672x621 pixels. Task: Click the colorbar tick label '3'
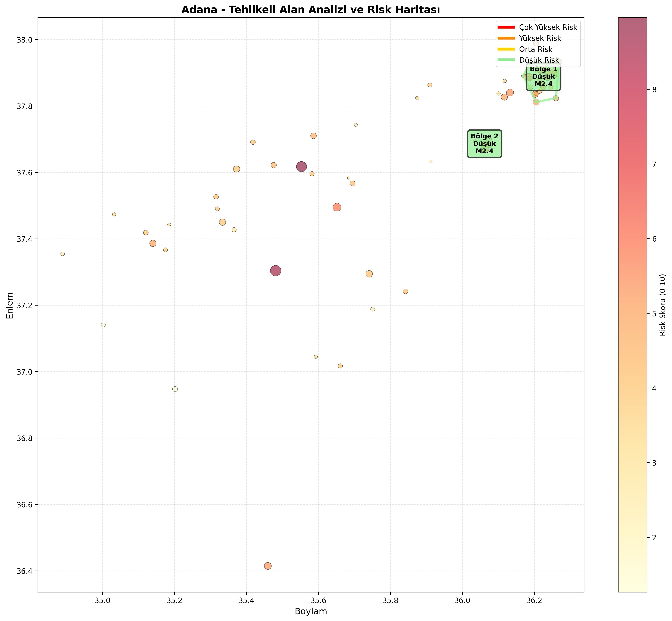[x=654, y=463]
